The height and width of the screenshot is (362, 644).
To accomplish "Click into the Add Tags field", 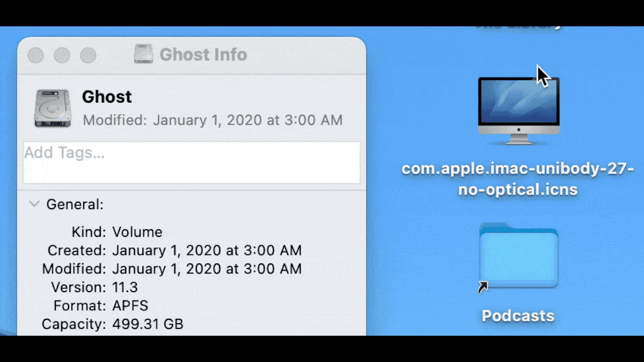I will pyautogui.click(x=191, y=162).
